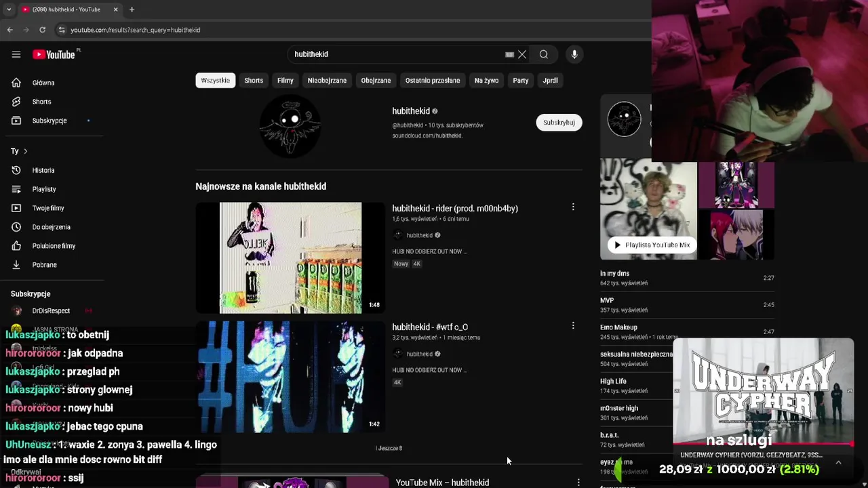Open DrDisRespect subscription channel
This screenshot has height=488, width=868.
click(51, 310)
